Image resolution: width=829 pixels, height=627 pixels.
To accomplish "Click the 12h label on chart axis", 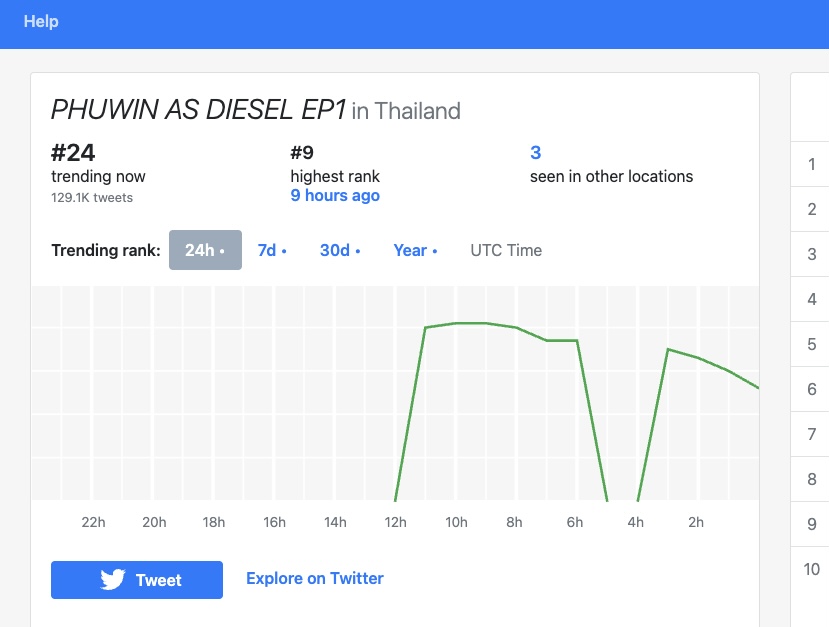I will (x=395, y=522).
